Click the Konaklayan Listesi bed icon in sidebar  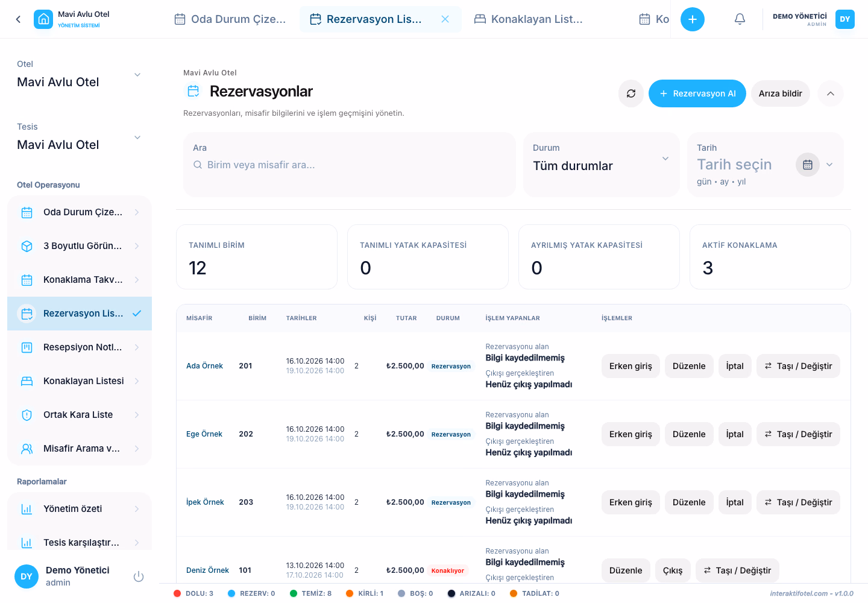(x=27, y=381)
